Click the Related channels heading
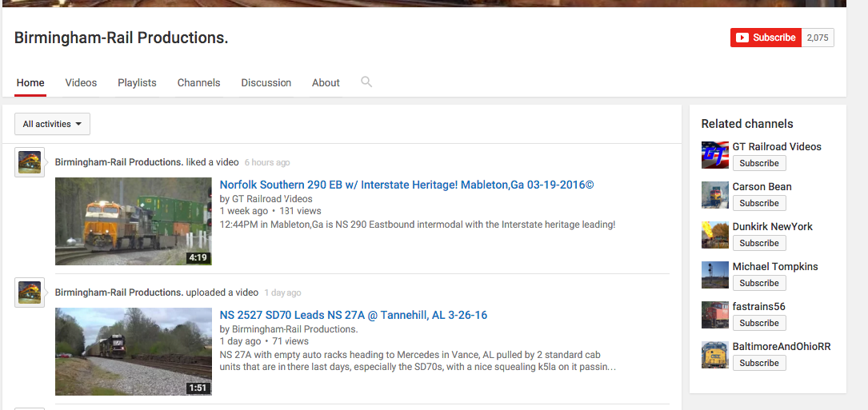 747,124
